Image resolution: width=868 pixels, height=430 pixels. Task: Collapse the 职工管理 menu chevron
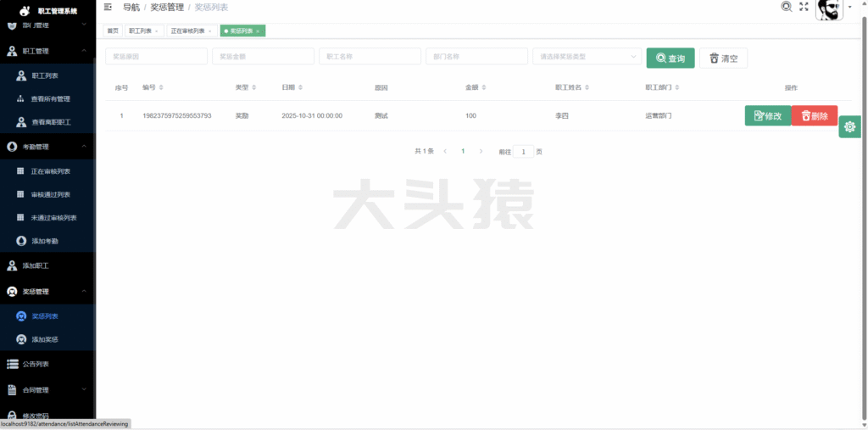84,50
